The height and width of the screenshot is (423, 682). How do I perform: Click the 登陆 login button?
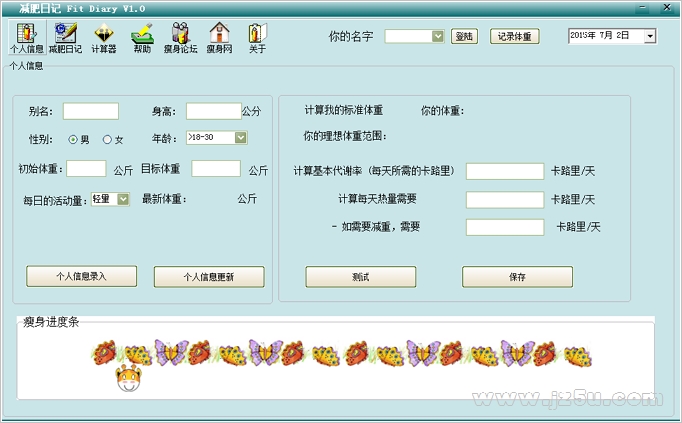tap(464, 37)
